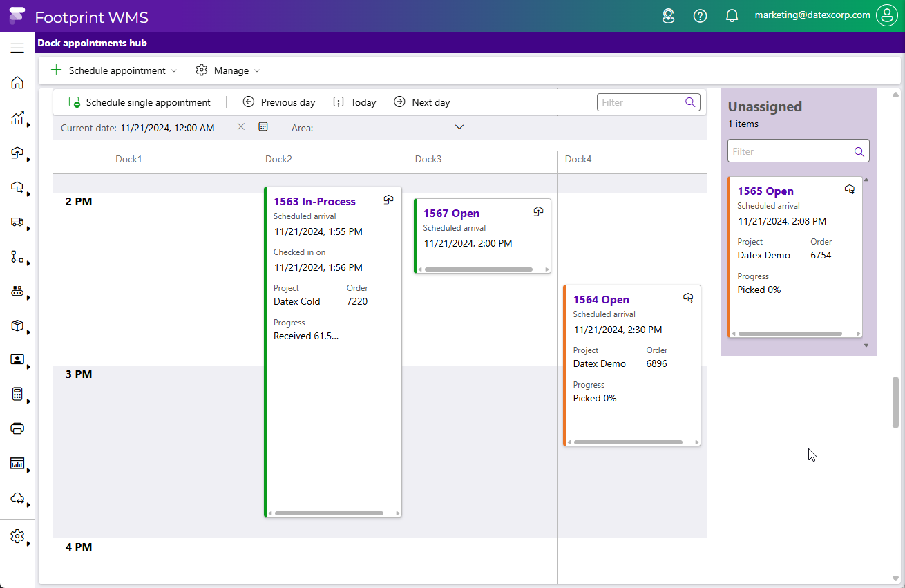Click horizontal scrollbar in appointment 1564 card
The height and width of the screenshot is (588, 905).
628,442
